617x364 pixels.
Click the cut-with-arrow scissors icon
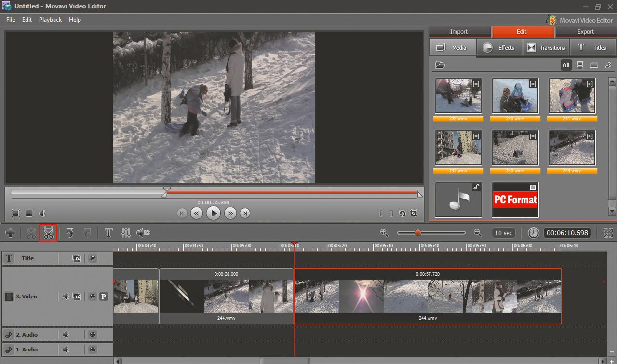tap(31, 233)
